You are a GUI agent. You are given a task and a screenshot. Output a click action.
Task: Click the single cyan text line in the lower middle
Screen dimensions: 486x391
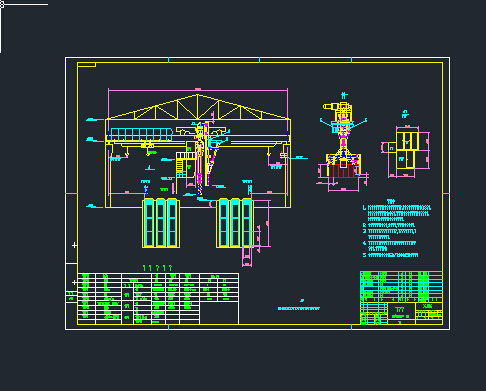[x=299, y=309]
